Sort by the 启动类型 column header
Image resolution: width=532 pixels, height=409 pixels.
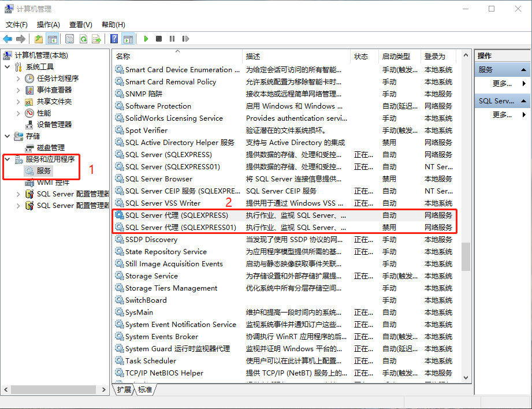(400, 57)
